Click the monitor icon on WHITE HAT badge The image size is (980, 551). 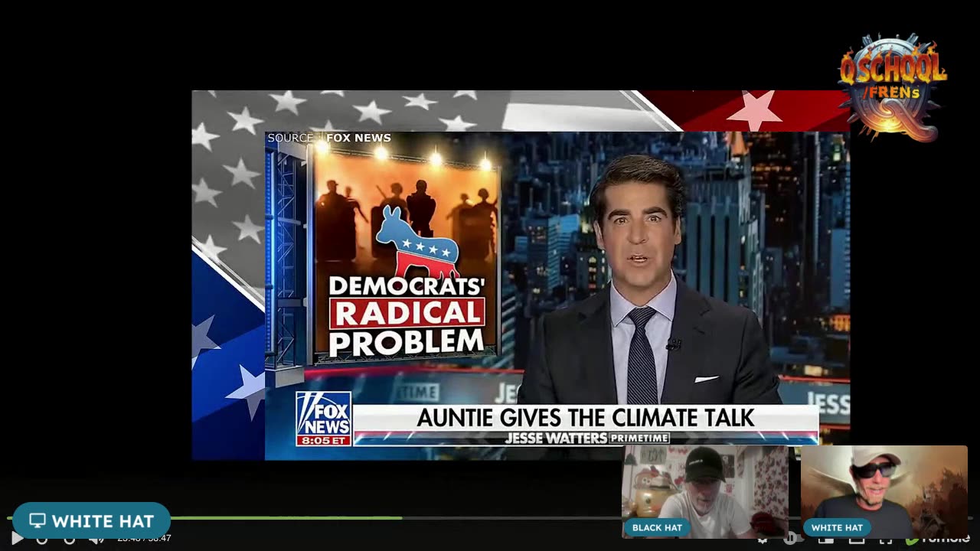[x=38, y=521]
